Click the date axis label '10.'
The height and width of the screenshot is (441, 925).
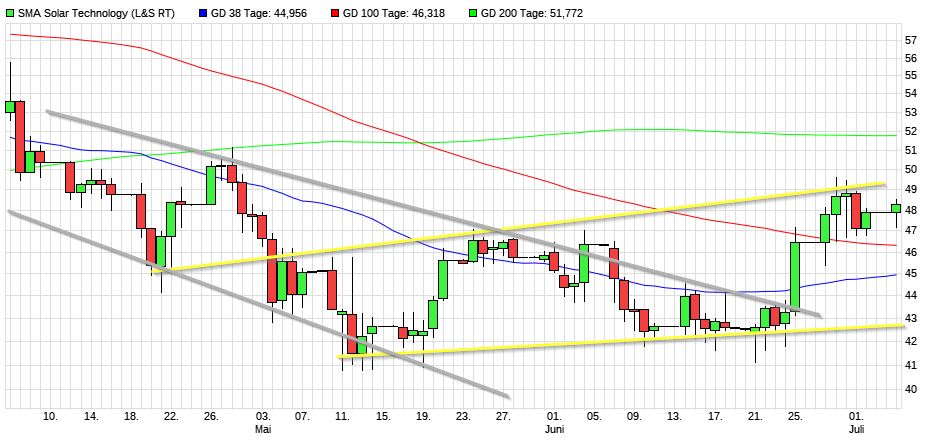tap(51, 417)
